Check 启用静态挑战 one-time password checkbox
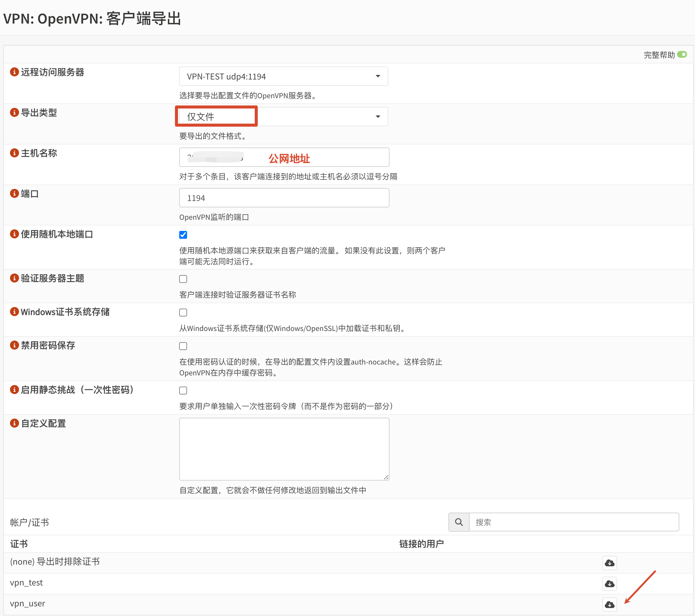The image size is (695, 616). 183,391
